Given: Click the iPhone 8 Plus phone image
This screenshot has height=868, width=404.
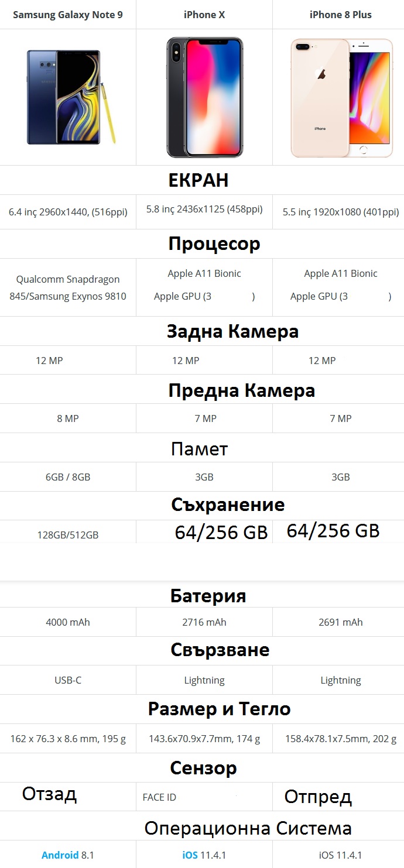Looking at the screenshot, I should click(x=341, y=97).
